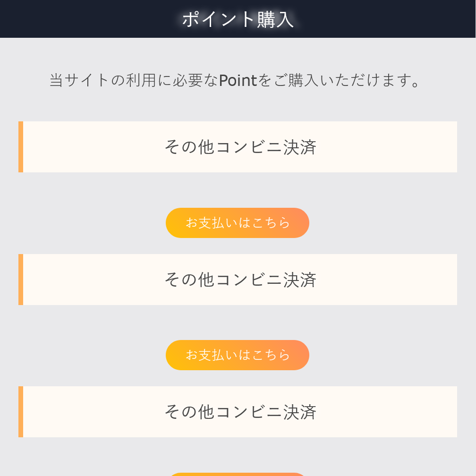This screenshot has width=476, height=476.
Task: Open the first convenience store payment panel
Action: click(x=241, y=147)
